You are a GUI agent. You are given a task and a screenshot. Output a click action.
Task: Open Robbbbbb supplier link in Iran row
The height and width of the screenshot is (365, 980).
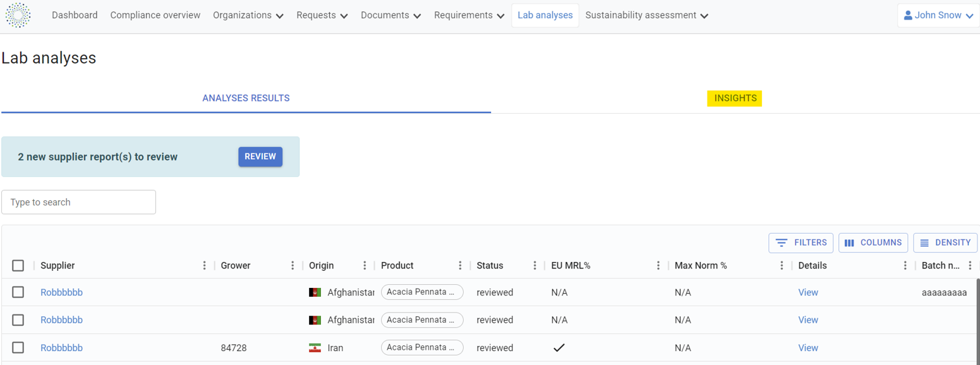tap(61, 348)
